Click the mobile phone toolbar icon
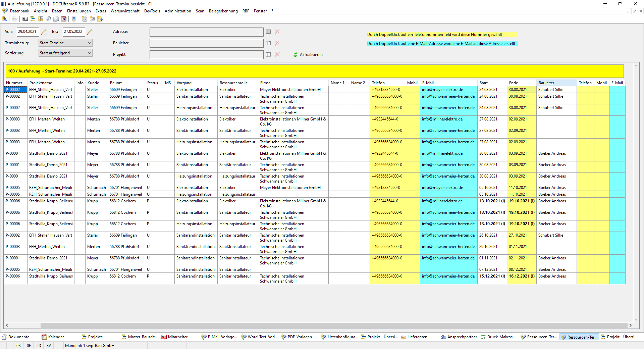Viewport: 644px width, 349px height. click(74, 19)
